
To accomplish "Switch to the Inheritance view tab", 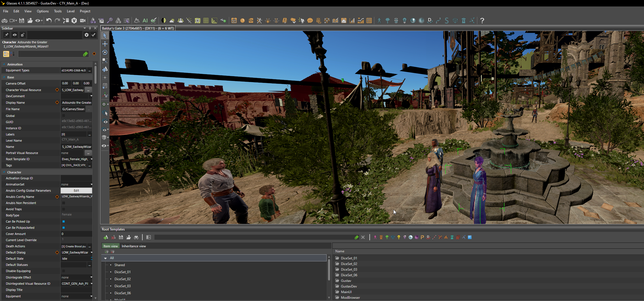I will [x=134, y=246].
